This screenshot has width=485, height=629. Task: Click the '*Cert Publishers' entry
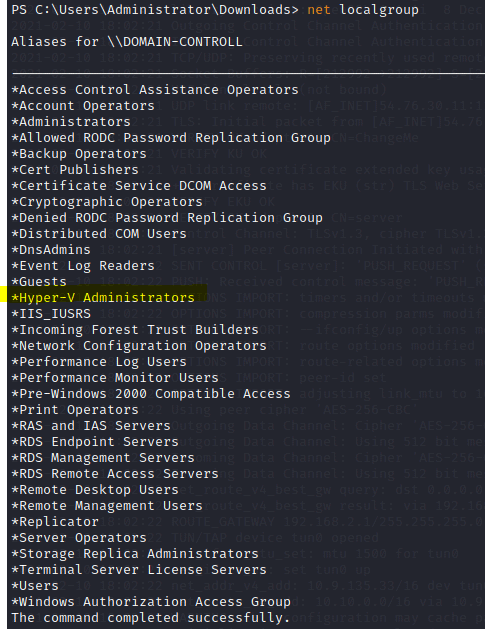(x=75, y=170)
